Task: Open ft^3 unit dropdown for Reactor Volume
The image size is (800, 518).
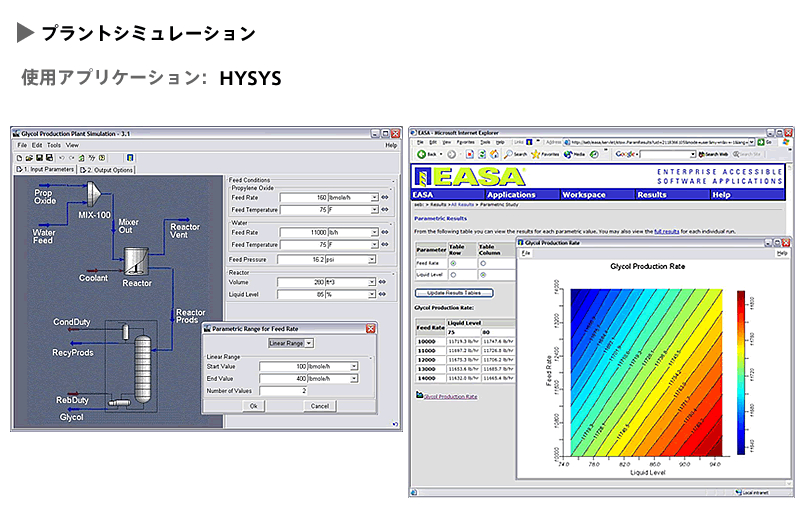Action: (372, 282)
